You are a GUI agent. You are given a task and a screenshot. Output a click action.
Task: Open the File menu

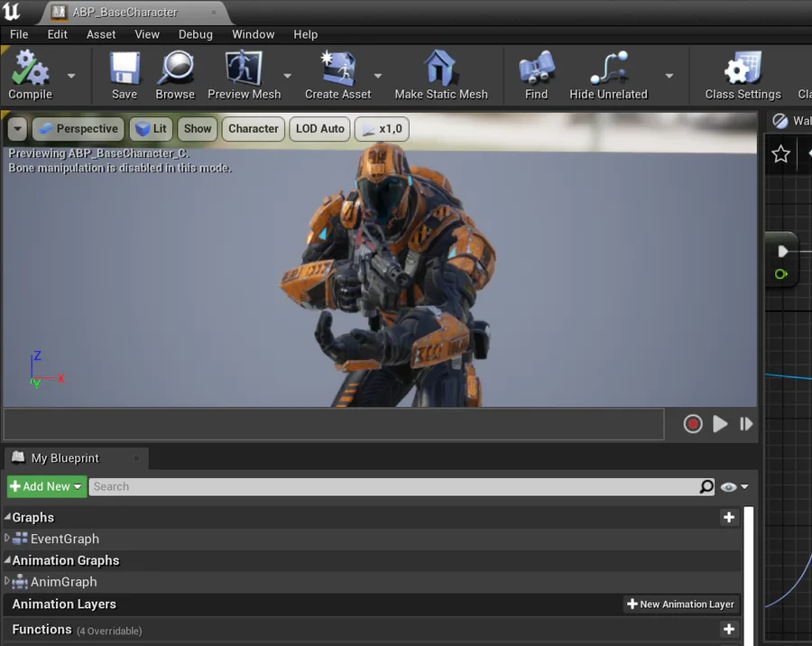pos(19,34)
